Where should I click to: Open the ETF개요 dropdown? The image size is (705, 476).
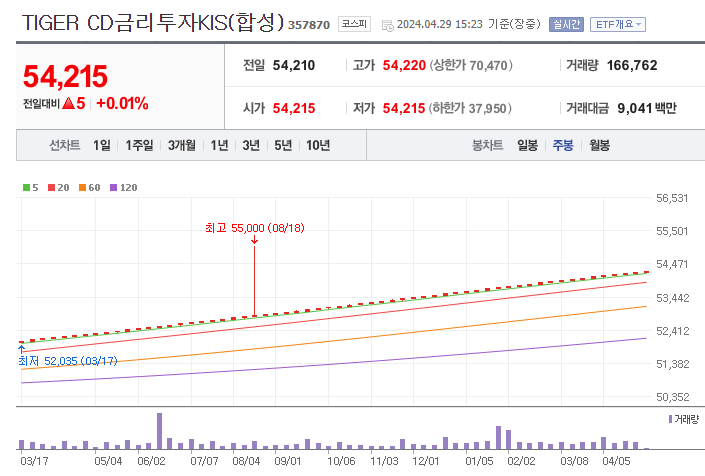point(618,24)
